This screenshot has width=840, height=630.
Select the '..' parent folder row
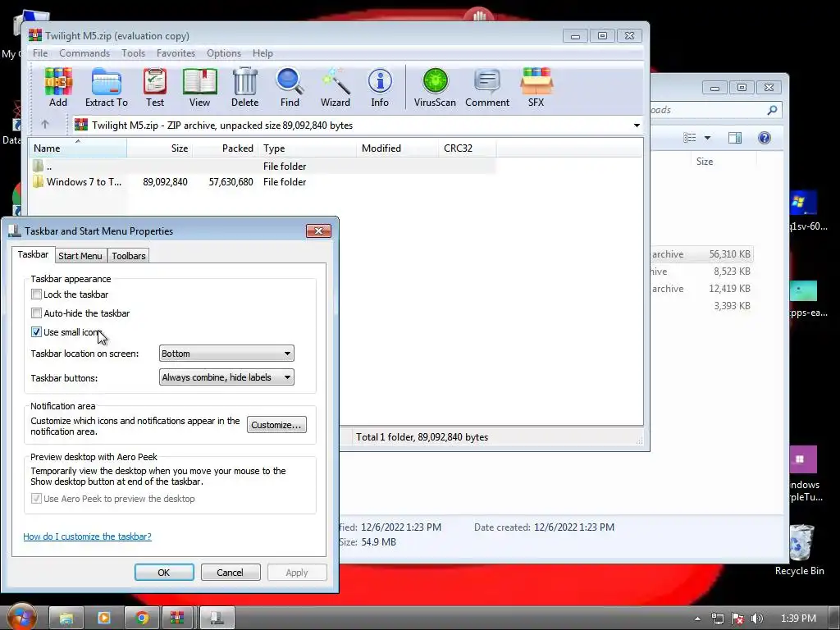pyautogui.click(x=262, y=166)
